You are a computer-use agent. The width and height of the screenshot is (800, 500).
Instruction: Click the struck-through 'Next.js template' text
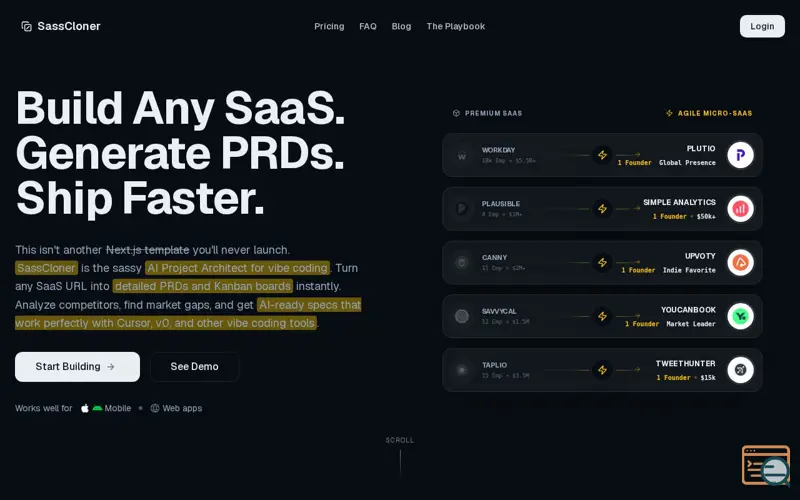147,250
